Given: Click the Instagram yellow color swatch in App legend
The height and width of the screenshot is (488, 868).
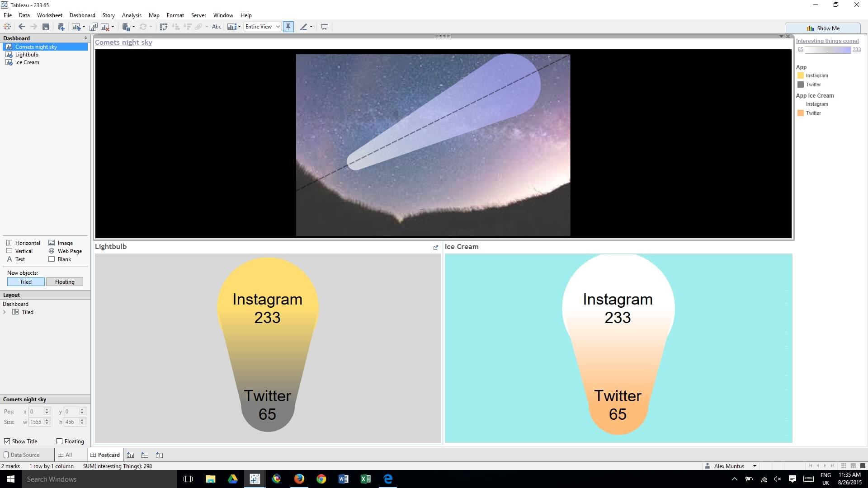Looking at the screenshot, I should click(x=801, y=76).
